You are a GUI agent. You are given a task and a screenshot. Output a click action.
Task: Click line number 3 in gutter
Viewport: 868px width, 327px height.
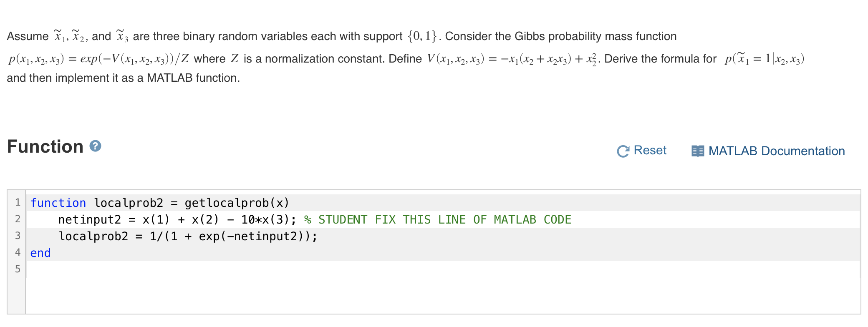tap(18, 236)
